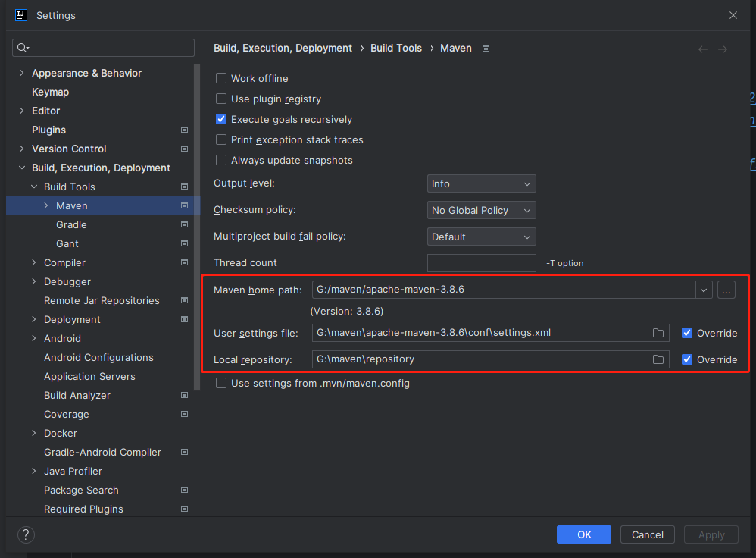Click the Cancel button
This screenshot has height=558, width=756.
[648, 534]
